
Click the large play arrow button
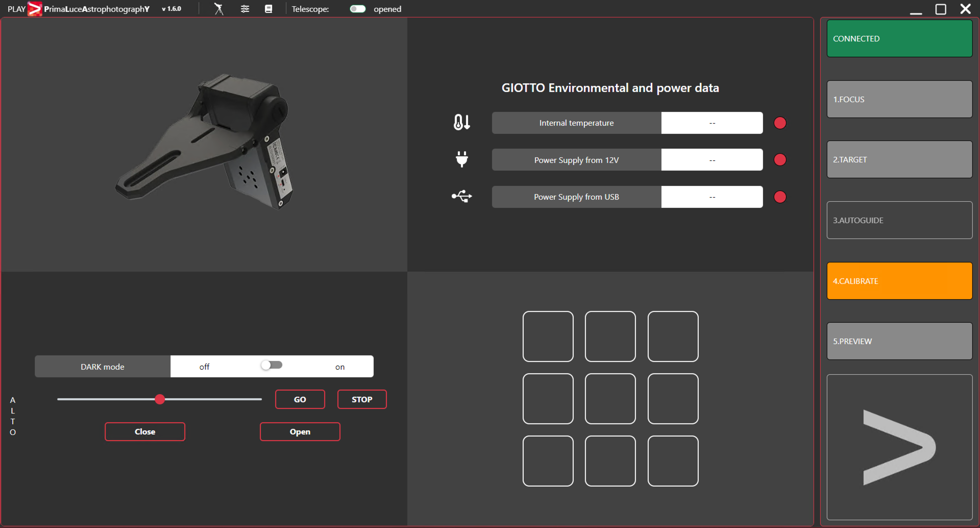(x=899, y=447)
